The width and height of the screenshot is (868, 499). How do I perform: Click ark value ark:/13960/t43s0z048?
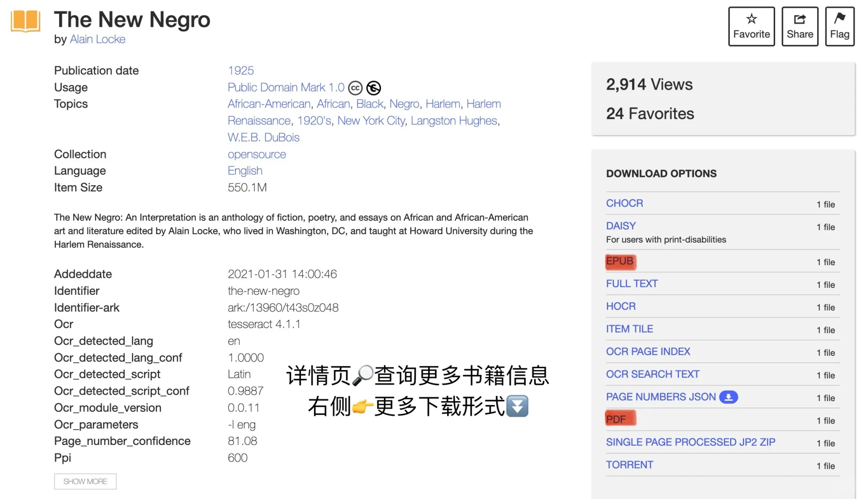pos(283,308)
